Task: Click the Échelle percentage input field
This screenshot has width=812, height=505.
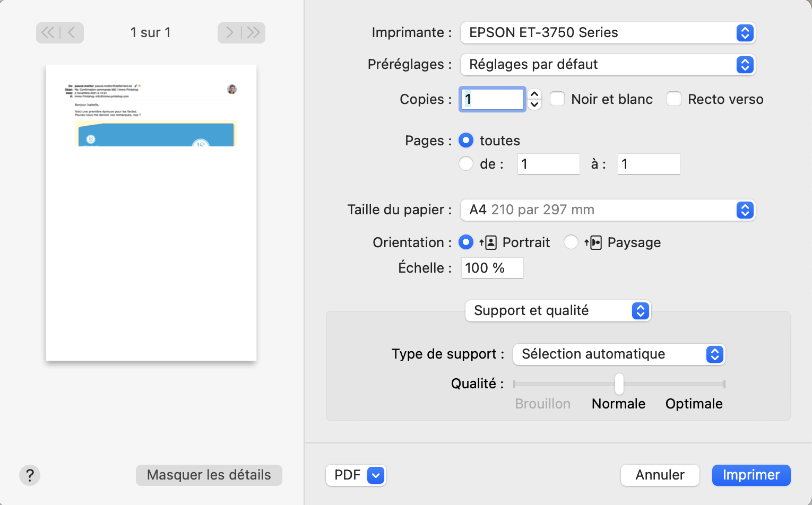Action: point(492,268)
